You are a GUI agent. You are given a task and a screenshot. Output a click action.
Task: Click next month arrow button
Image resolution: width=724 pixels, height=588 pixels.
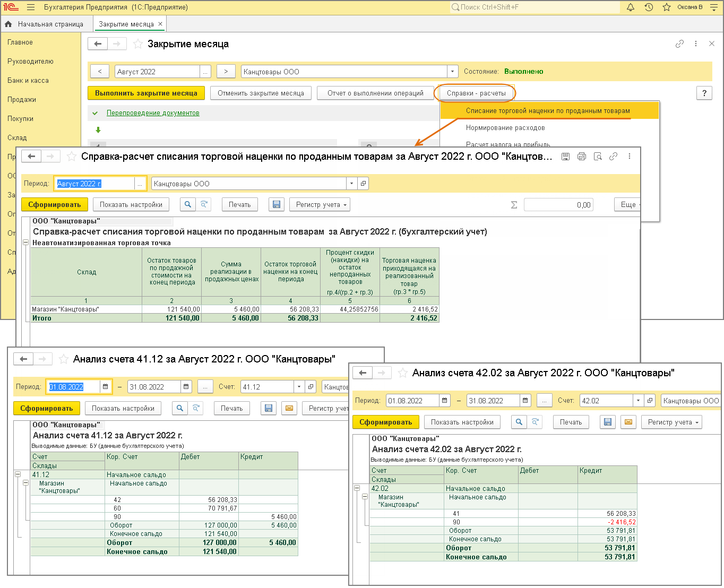(x=226, y=72)
